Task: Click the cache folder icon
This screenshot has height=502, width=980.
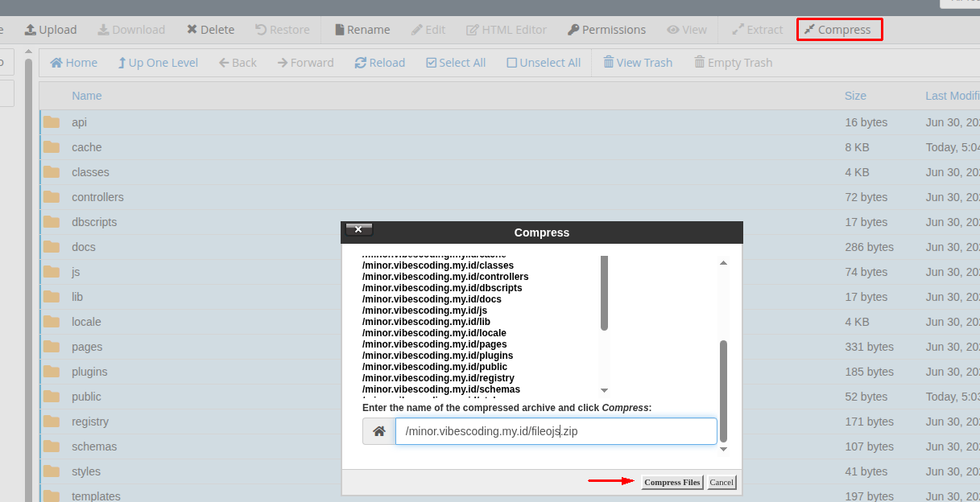Action: point(52,147)
